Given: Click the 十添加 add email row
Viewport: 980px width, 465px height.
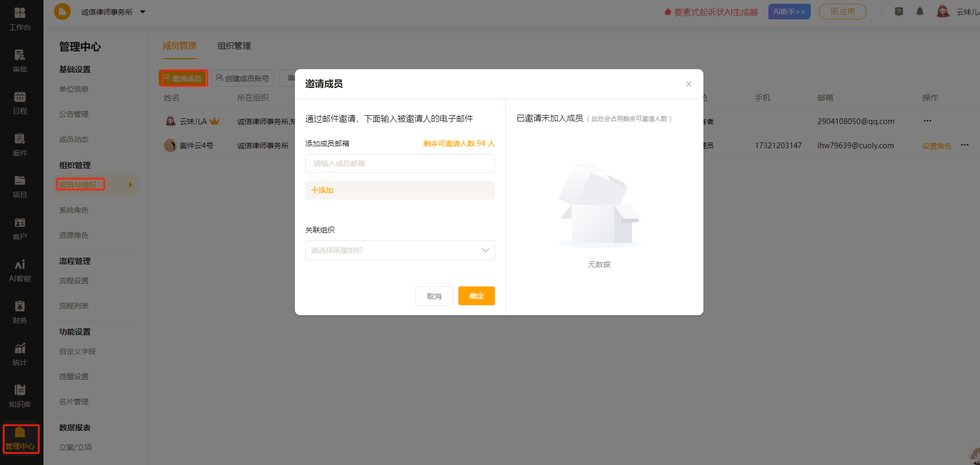Looking at the screenshot, I should pyautogui.click(x=400, y=190).
